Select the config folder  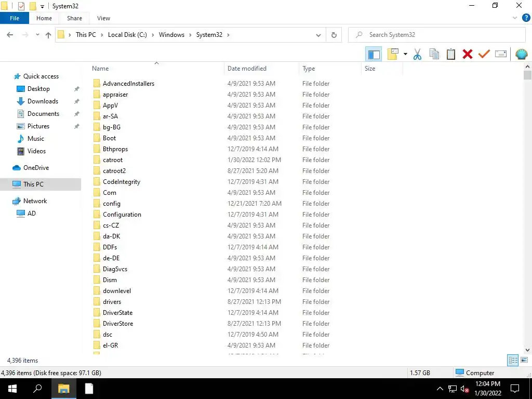point(111,204)
